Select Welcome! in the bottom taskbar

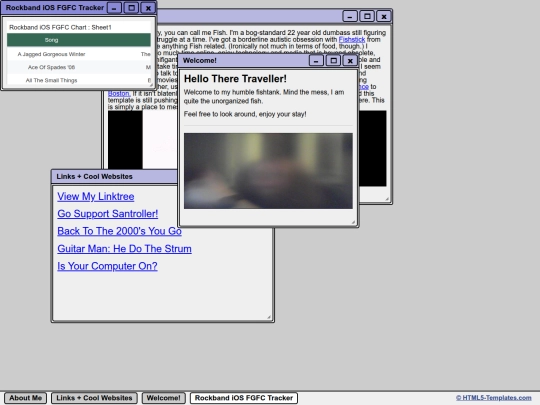click(164, 398)
